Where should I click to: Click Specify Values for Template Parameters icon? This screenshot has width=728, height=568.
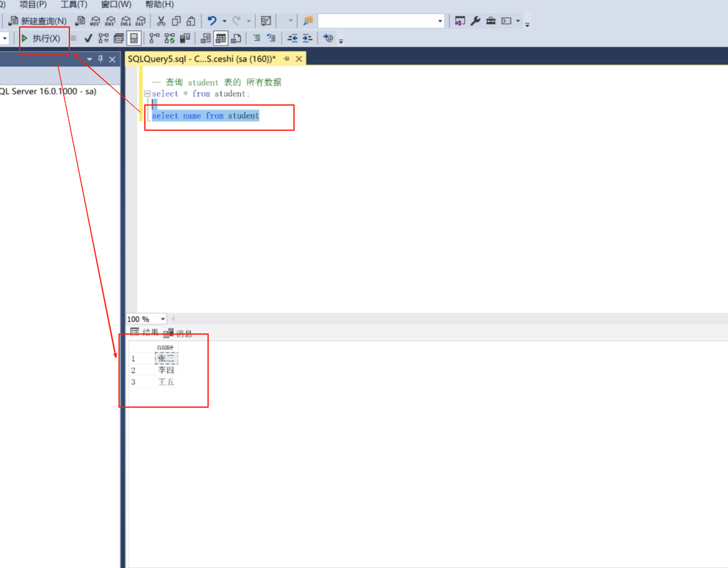[x=328, y=38]
